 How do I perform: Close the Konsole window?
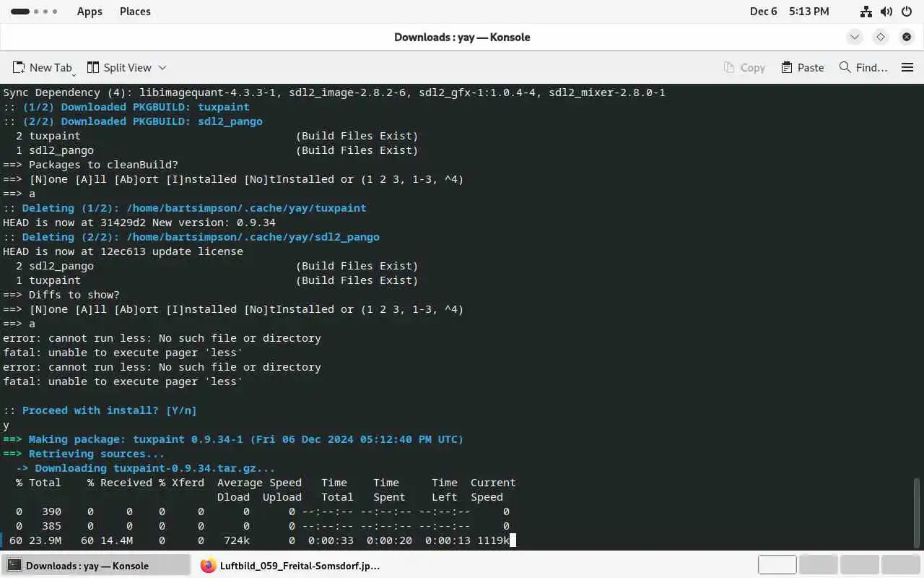click(907, 37)
